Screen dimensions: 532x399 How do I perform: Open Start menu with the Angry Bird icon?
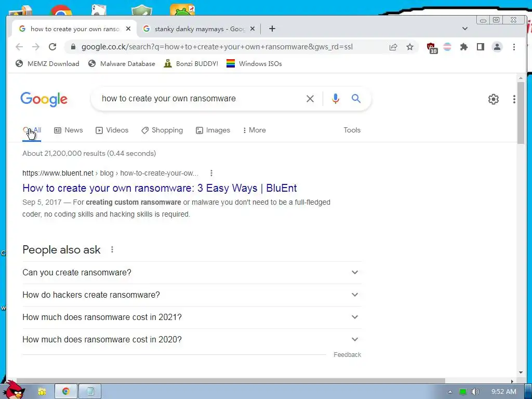14,390
